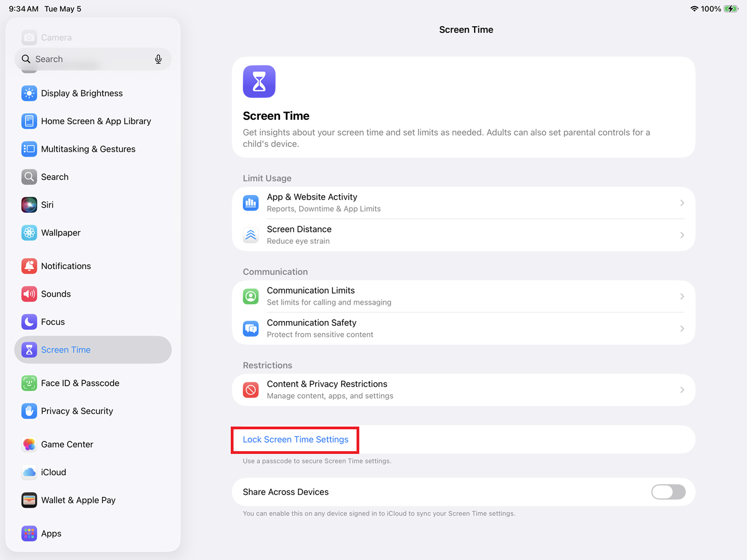Open Notifications settings
This screenshot has width=747, height=560.
point(93,266)
